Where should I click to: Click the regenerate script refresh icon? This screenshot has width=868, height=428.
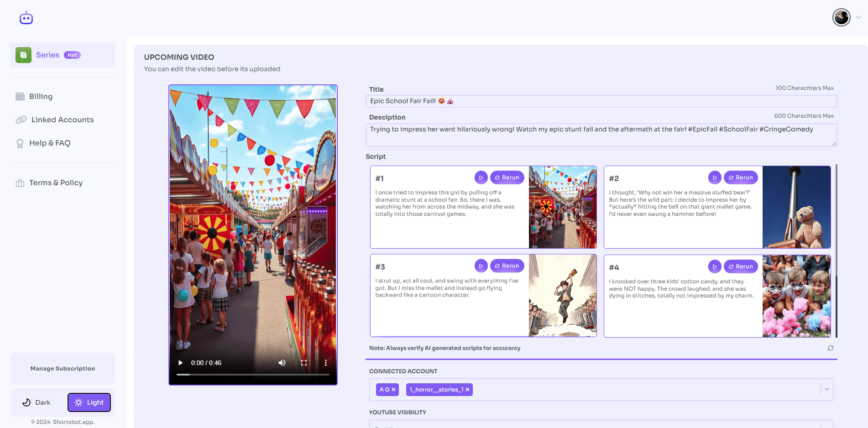(x=831, y=348)
